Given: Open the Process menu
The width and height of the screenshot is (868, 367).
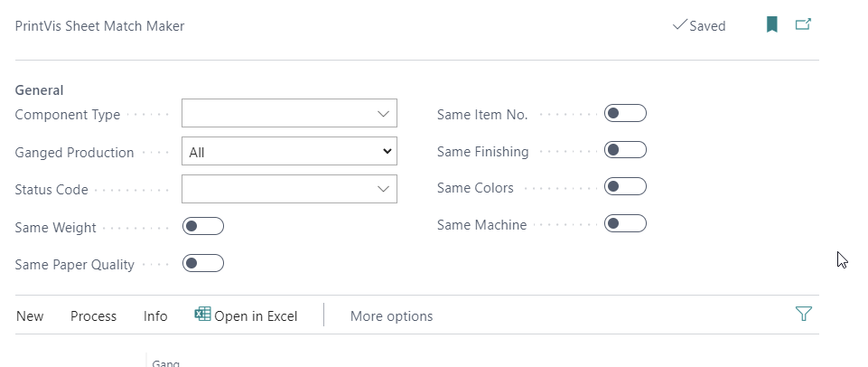Looking at the screenshot, I should click(94, 316).
